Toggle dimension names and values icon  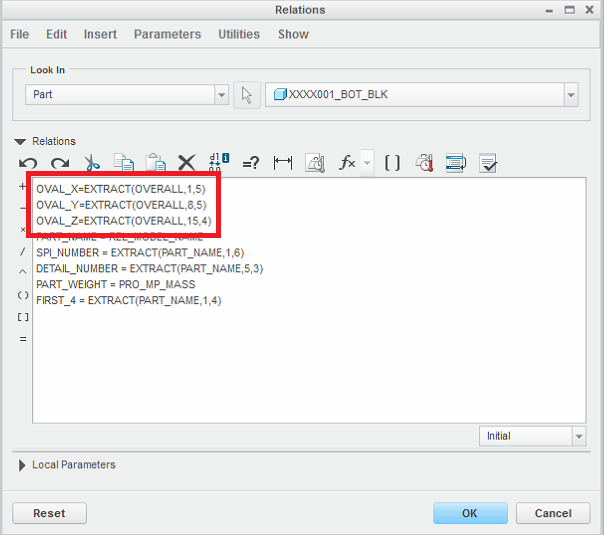pos(219,162)
